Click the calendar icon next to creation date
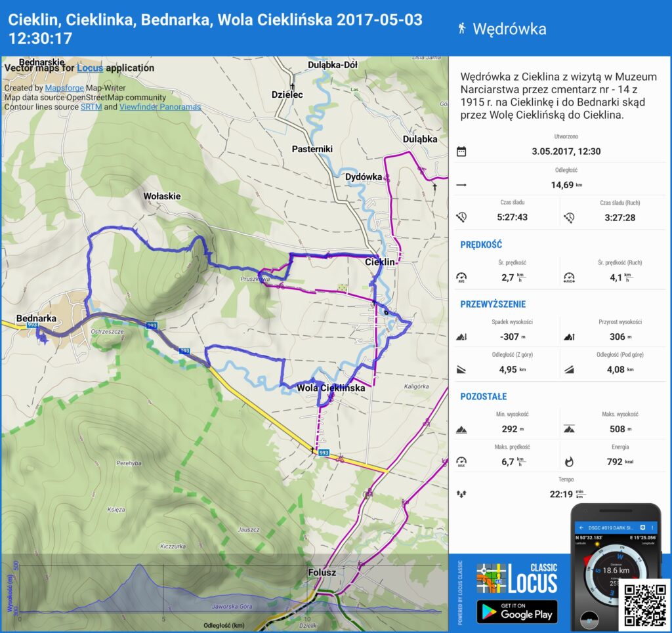This screenshot has width=672, height=633. [461, 152]
